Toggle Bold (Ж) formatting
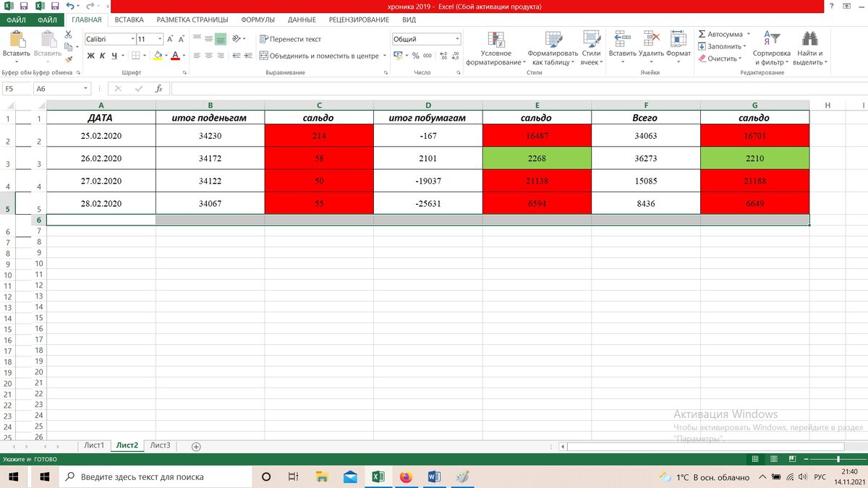 (91, 56)
